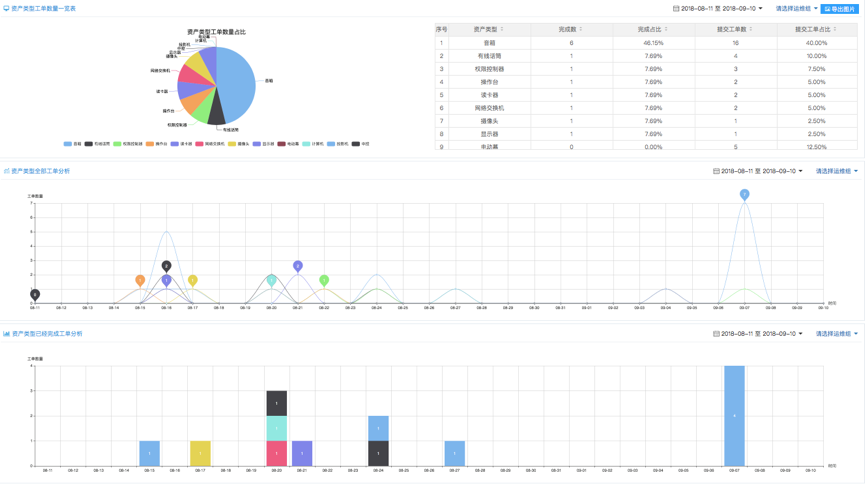Viewport: 865px width, 496px height.
Task: Click the 资产类型已经完成工单分析 section title
Action: (x=47, y=334)
